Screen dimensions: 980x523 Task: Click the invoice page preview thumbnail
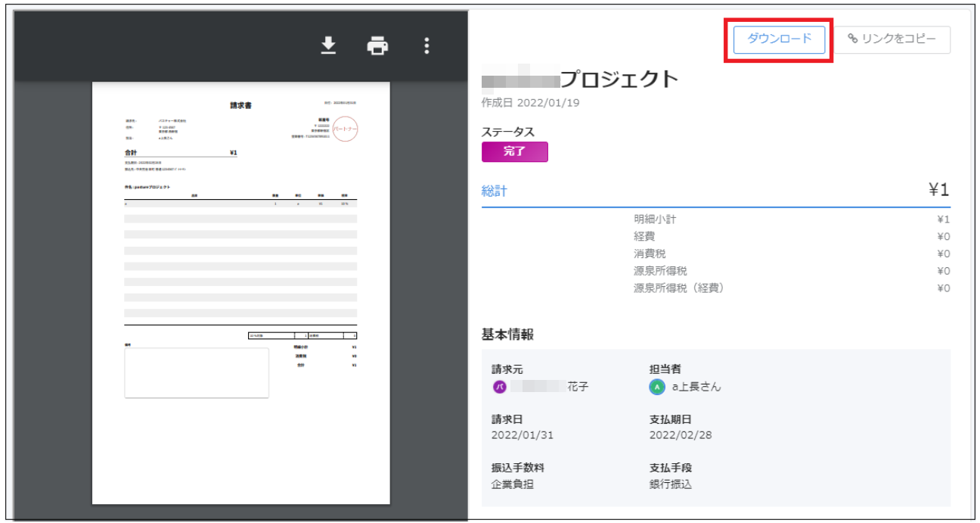point(240,293)
